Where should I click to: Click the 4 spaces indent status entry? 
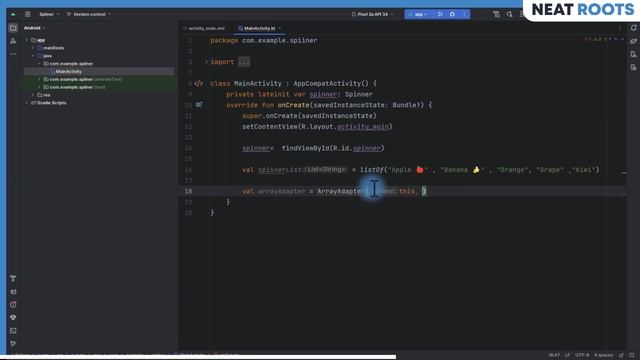point(604,355)
